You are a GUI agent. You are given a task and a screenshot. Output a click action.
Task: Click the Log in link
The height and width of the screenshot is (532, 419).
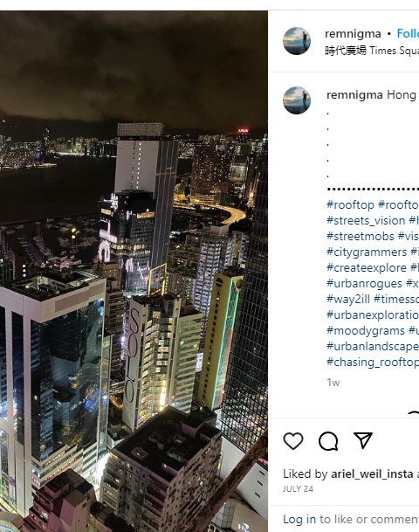point(299,519)
